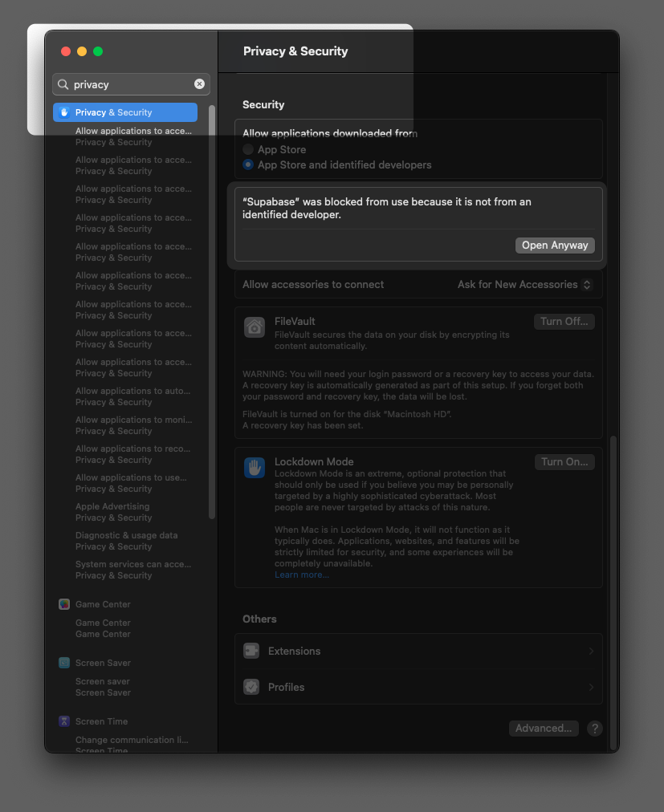This screenshot has width=664, height=812.
Task: Select the 'Allow applications to auto...' search result
Action: (132, 396)
